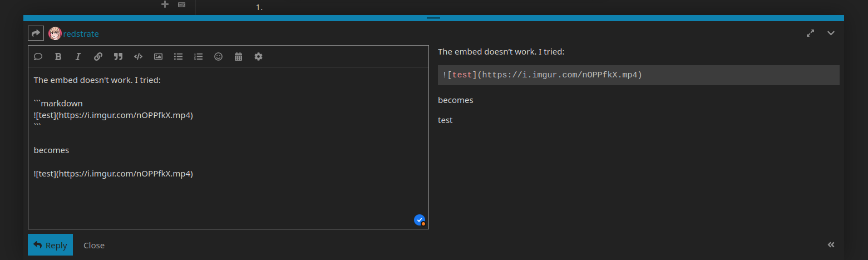
Task: Click the reply-type arrow button beside the avatar
Action: pos(36,33)
